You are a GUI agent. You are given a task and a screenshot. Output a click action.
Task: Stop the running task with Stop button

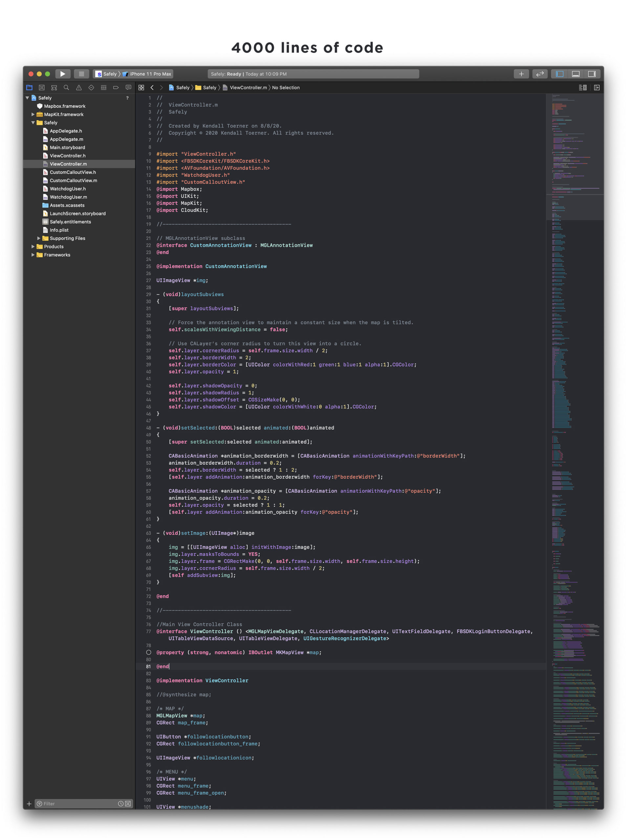[x=81, y=74]
